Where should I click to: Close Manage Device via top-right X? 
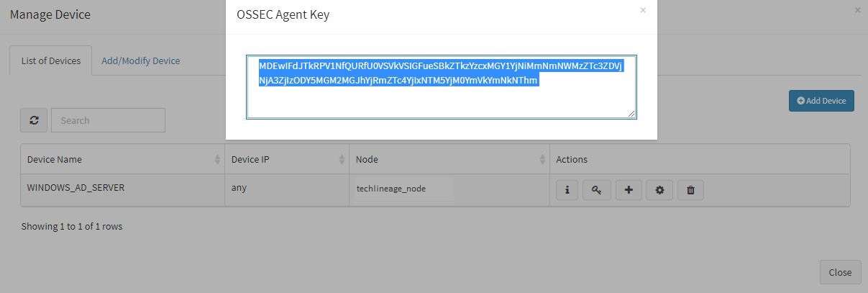tap(857, 10)
